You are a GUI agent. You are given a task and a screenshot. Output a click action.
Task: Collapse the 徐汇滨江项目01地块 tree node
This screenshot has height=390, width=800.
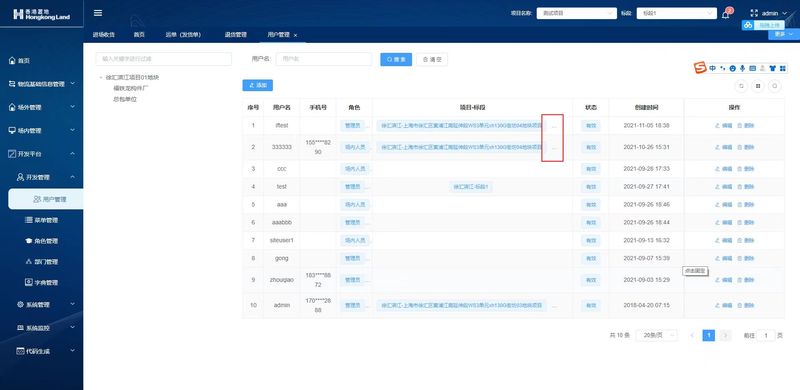[101, 78]
